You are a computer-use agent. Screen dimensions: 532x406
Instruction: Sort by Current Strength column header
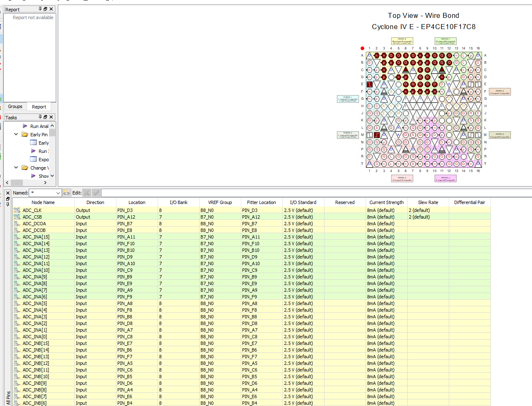coord(386,202)
